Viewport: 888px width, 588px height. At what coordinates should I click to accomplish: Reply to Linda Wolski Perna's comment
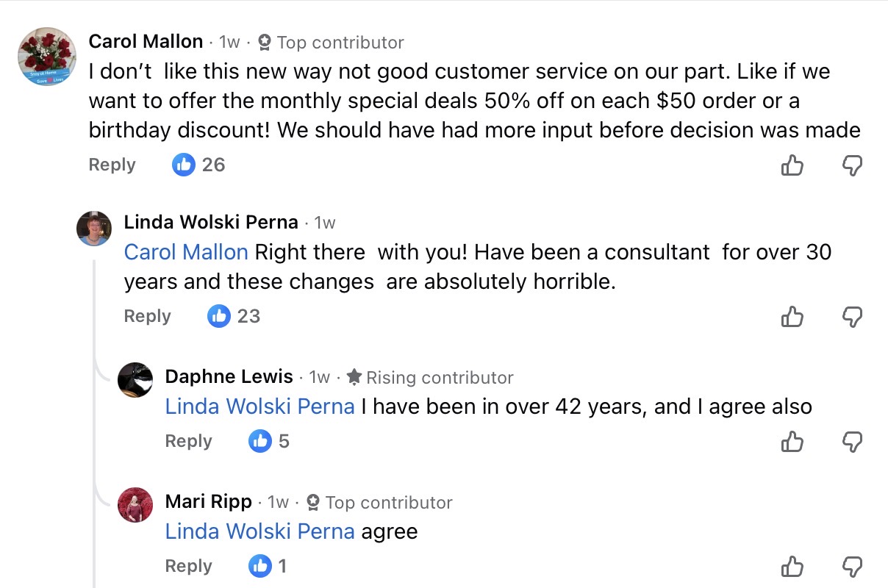tap(147, 316)
